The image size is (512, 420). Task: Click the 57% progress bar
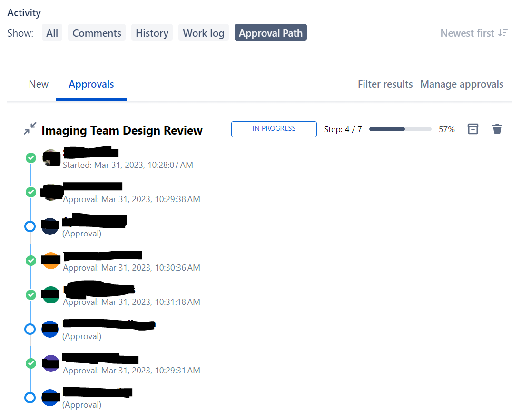click(x=400, y=129)
